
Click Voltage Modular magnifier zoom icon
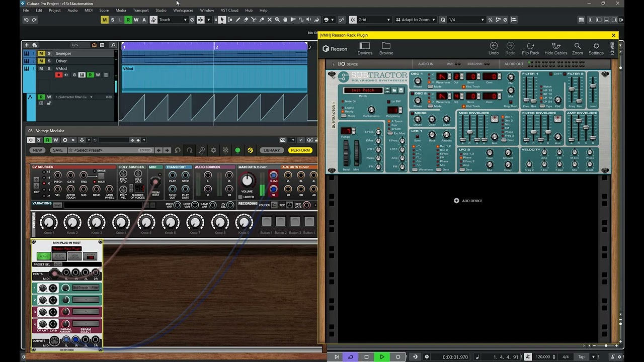coord(201,150)
